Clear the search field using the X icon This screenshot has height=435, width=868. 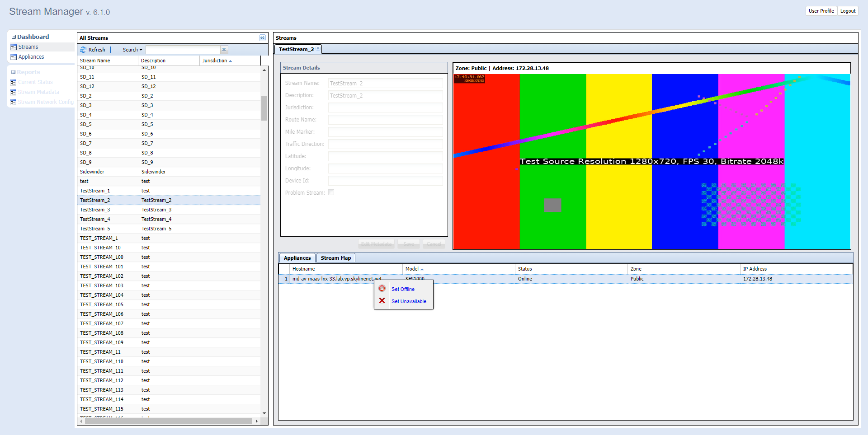(x=224, y=50)
